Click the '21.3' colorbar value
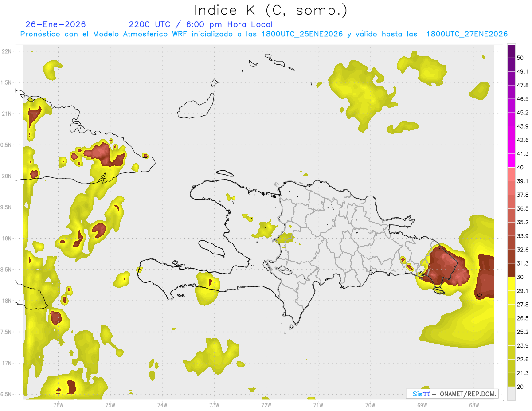 coord(523,373)
